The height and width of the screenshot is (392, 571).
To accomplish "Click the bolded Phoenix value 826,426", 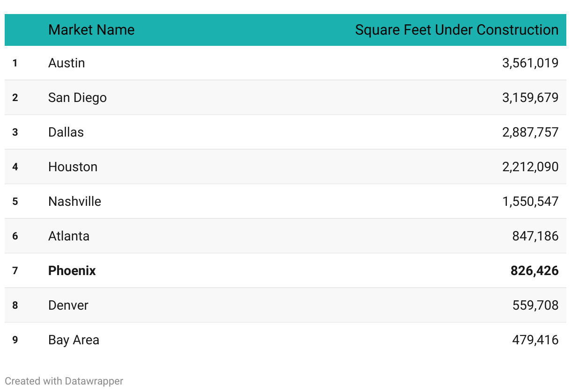I will [x=534, y=271].
